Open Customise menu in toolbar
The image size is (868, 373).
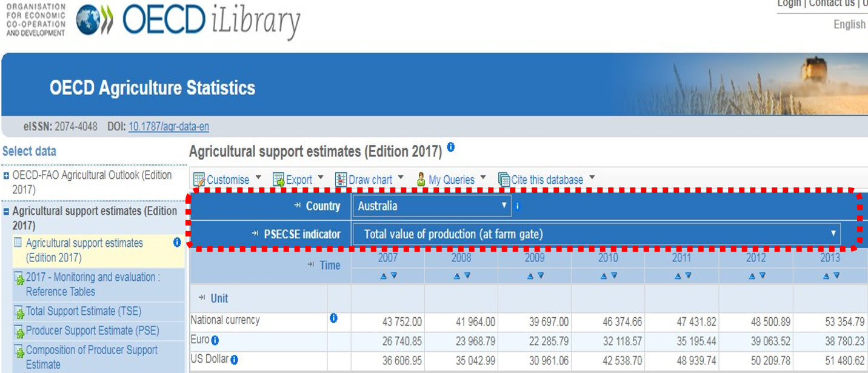pyautogui.click(x=228, y=180)
